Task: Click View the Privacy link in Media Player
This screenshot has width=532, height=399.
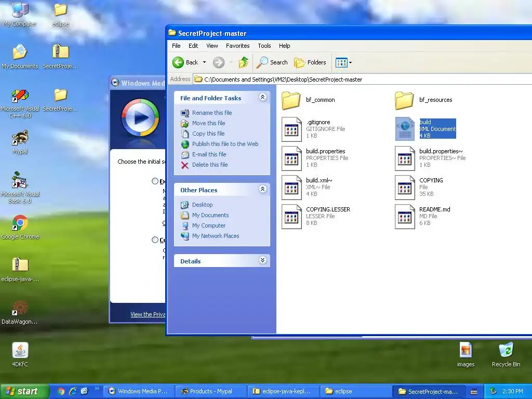Action: (148, 314)
